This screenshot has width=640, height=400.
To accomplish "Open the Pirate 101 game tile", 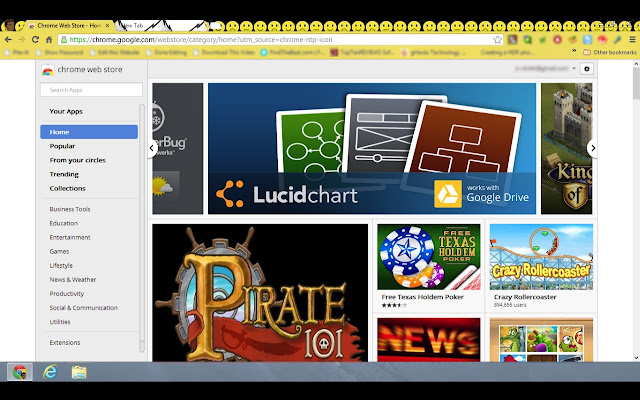I will coord(260,292).
